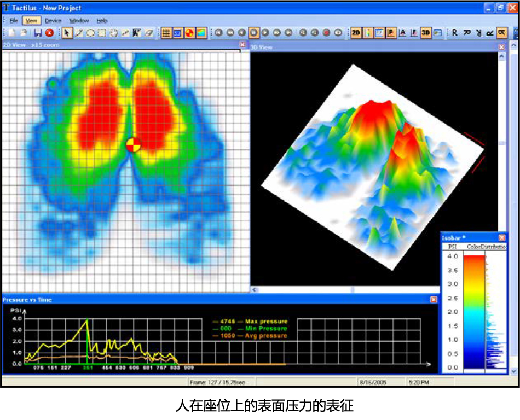Choose the hand pan tool
The height and width of the screenshot is (420, 520).
[114, 33]
